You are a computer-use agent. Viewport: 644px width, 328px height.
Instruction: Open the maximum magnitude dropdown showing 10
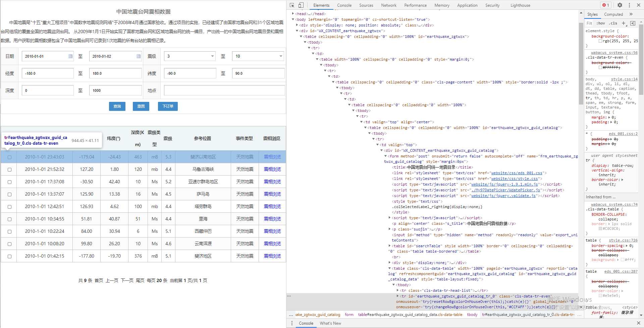point(258,56)
